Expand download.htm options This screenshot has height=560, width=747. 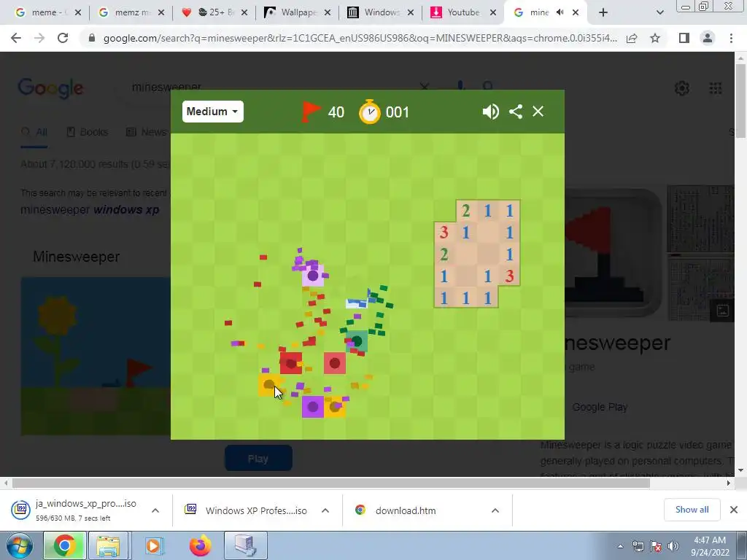495,510
